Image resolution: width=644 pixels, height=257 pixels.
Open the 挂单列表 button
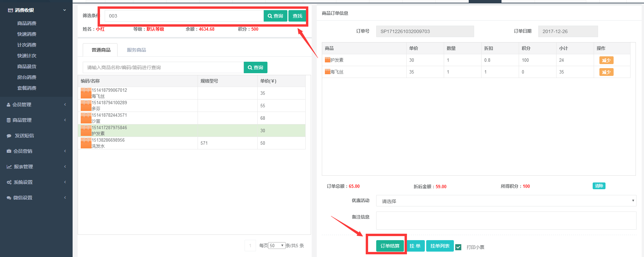tap(440, 246)
